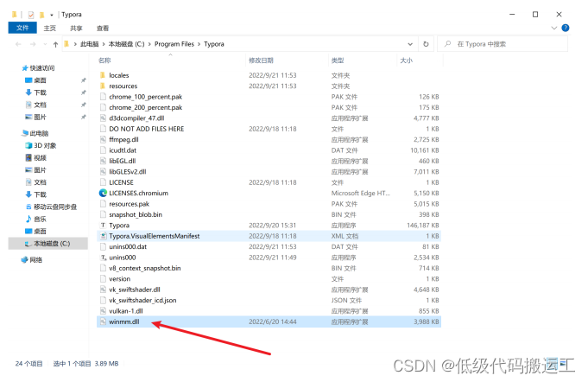Select vk_swiftshader_icd.json file

[x=142, y=300]
